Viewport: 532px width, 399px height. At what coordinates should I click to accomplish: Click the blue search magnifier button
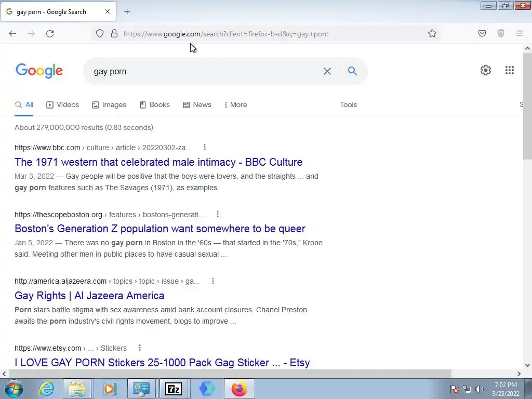point(353,71)
